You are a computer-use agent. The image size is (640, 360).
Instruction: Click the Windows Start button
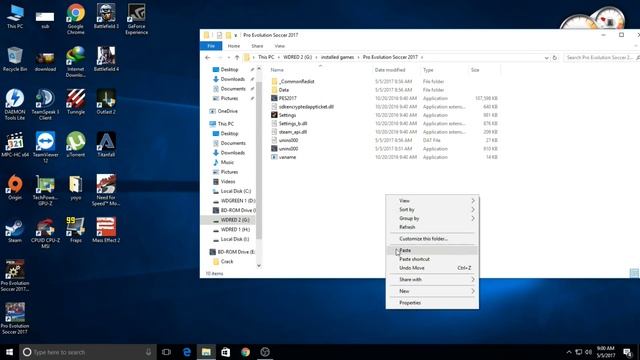(x=9, y=352)
